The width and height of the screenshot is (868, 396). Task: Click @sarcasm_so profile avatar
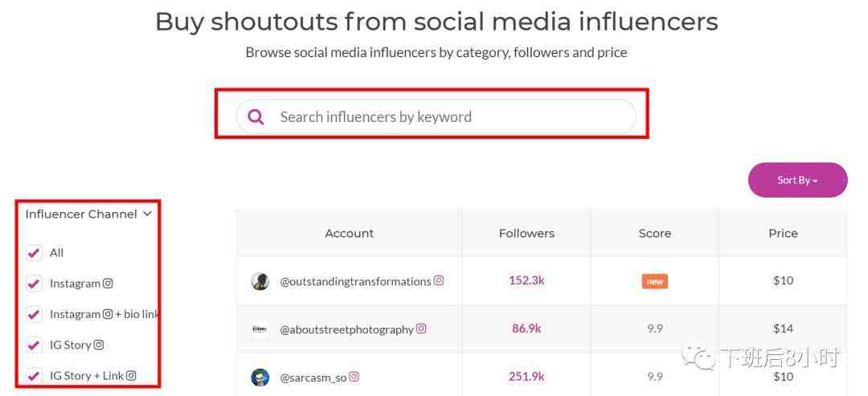(x=260, y=378)
